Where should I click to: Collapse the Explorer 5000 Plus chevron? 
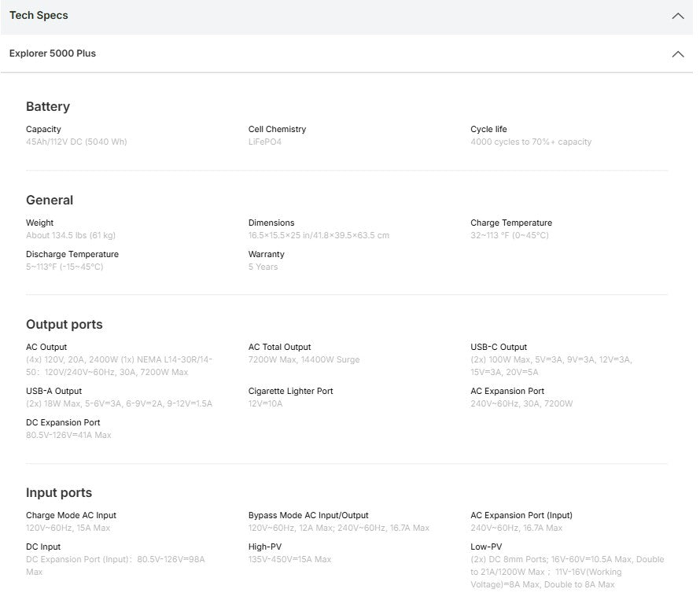click(677, 54)
